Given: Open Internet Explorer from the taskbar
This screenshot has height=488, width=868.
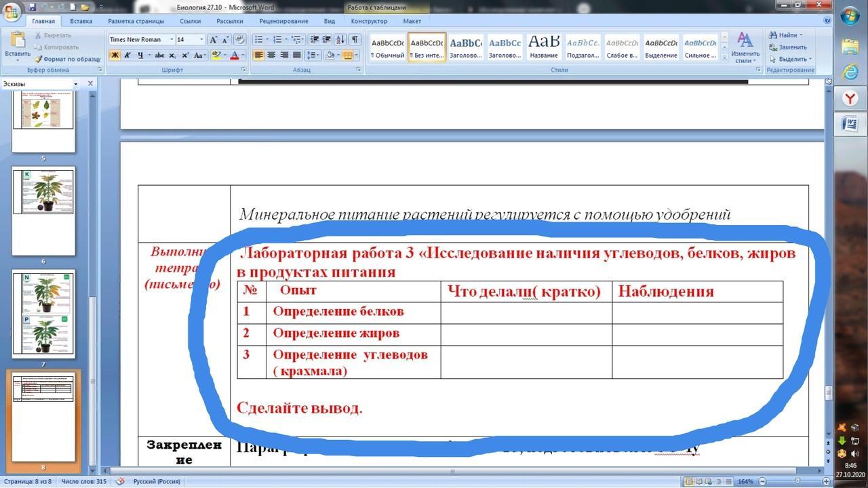Looking at the screenshot, I should (x=850, y=73).
